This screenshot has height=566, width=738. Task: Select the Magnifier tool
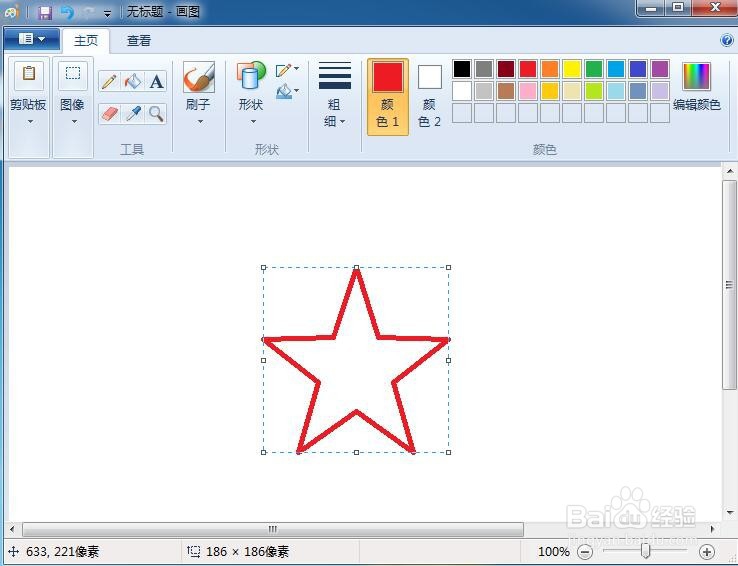[x=156, y=113]
